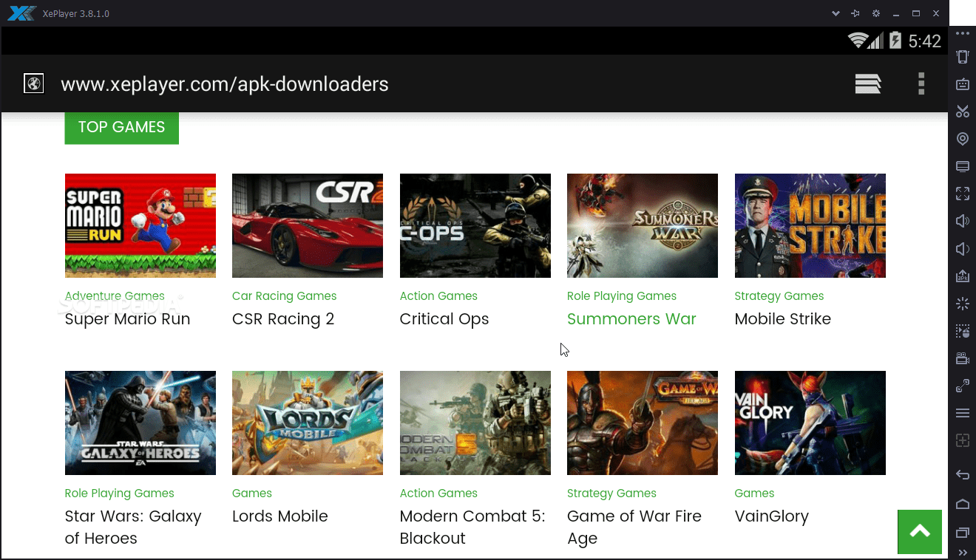Open the Lords Mobile thumbnail image
The image size is (976, 560).
pos(308,423)
